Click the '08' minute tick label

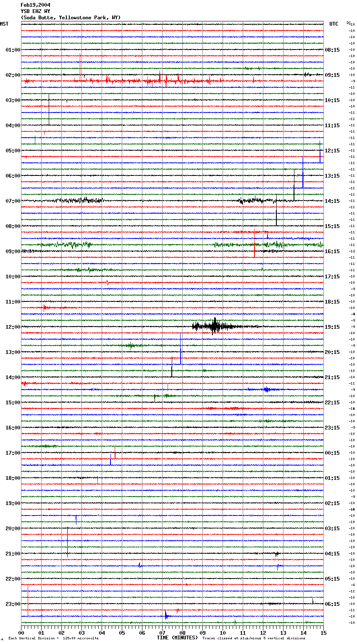pos(182,633)
